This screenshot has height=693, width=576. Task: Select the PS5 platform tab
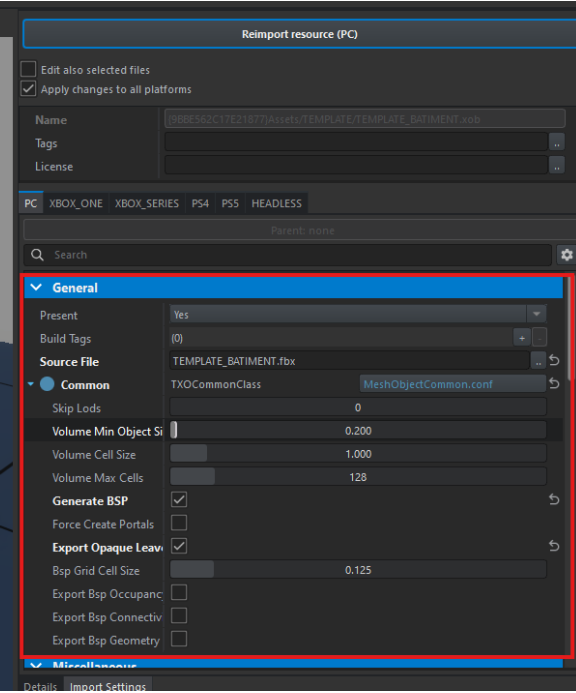pos(230,203)
